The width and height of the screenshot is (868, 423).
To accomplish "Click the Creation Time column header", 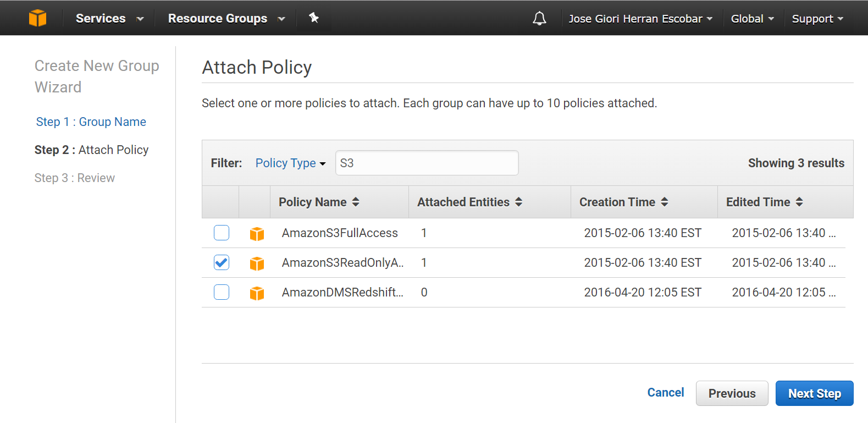I will [644, 202].
